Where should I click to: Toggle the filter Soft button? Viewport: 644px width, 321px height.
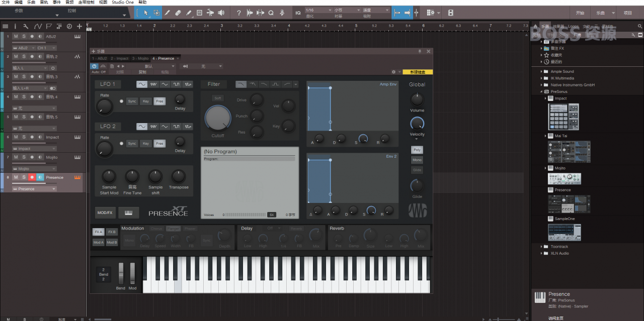pyautogui.click(x=217, y=98)
